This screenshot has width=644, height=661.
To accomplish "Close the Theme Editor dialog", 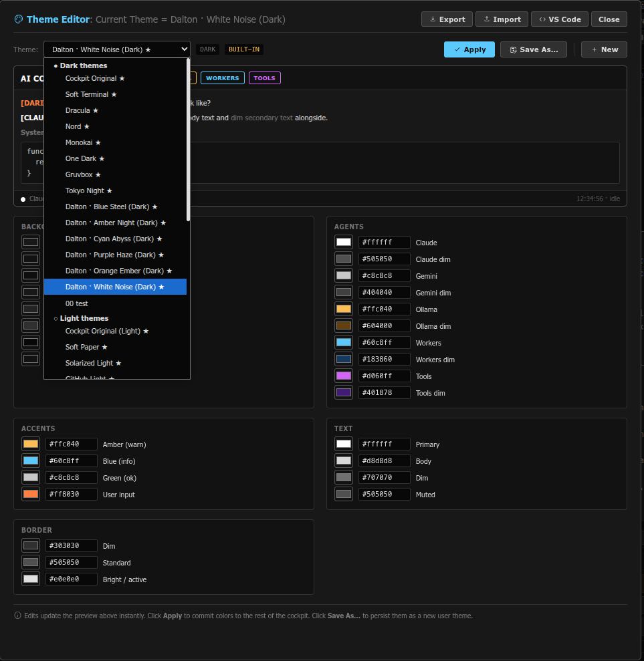I will tap(609, 19).
